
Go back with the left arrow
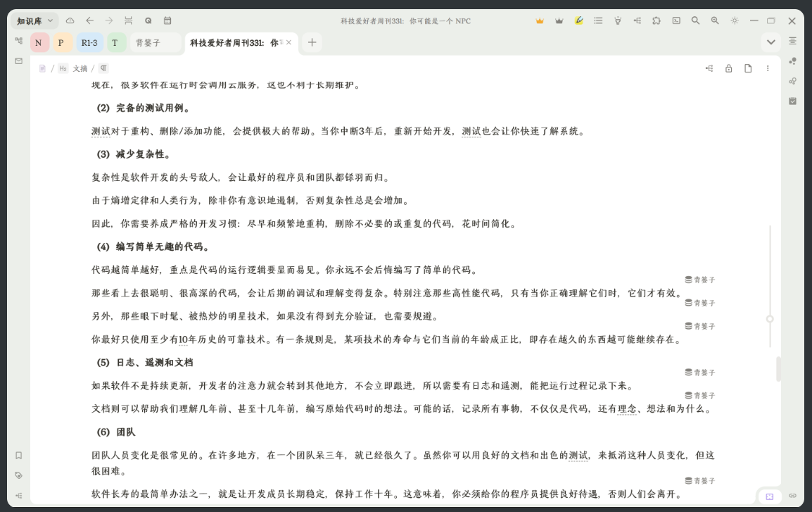pos(89,20)
